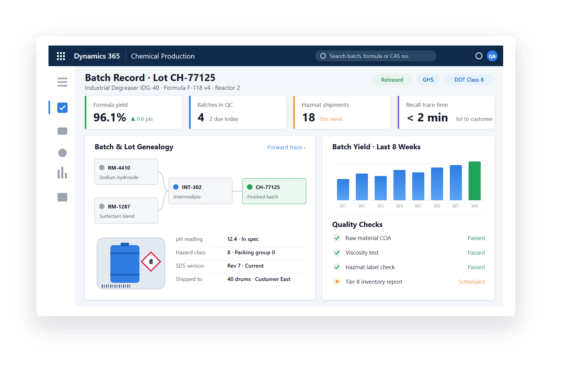
Task: Click the W5 yield bar
Action: point(418,186)
